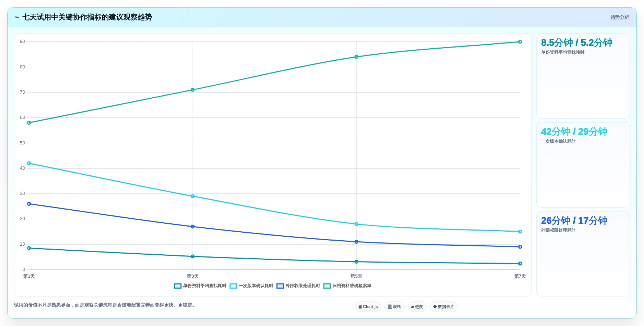Select the 26分钟 / 17分钟 stat card

pyautogui.click(x=583, y=254)
